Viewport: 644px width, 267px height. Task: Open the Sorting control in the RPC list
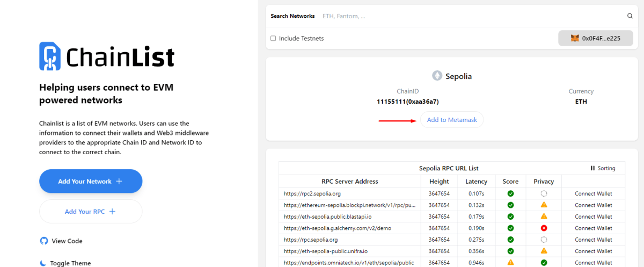click(x=603, y=168)
